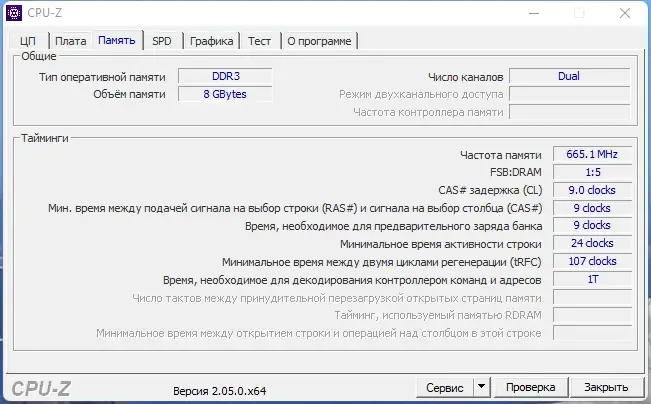Viewport: 651px width, 404px height.
Task: Click the Dual channel count field
Action: pyautogui.click(x=569, y=76)
